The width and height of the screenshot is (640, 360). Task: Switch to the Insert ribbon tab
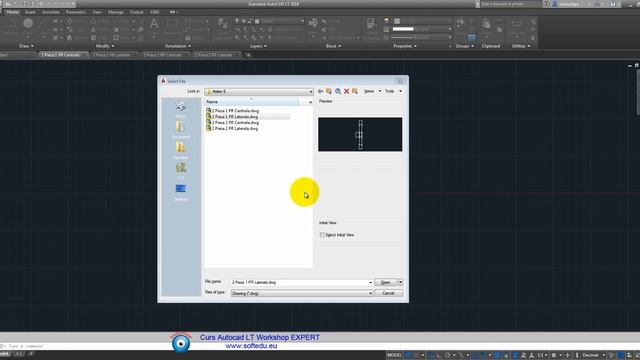point(30,12)
